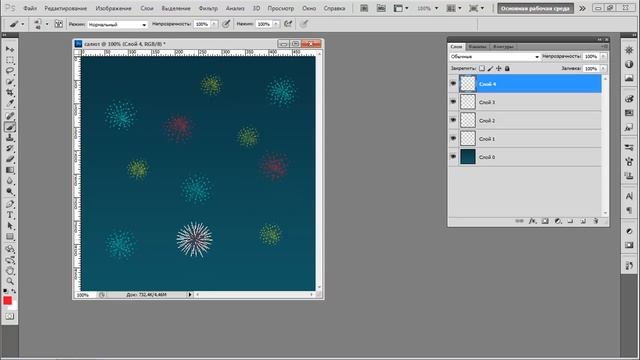Select the Clone Stamp tool
Image resolution: width=640 pixels, height=360 pixels.
pos(10,138)
